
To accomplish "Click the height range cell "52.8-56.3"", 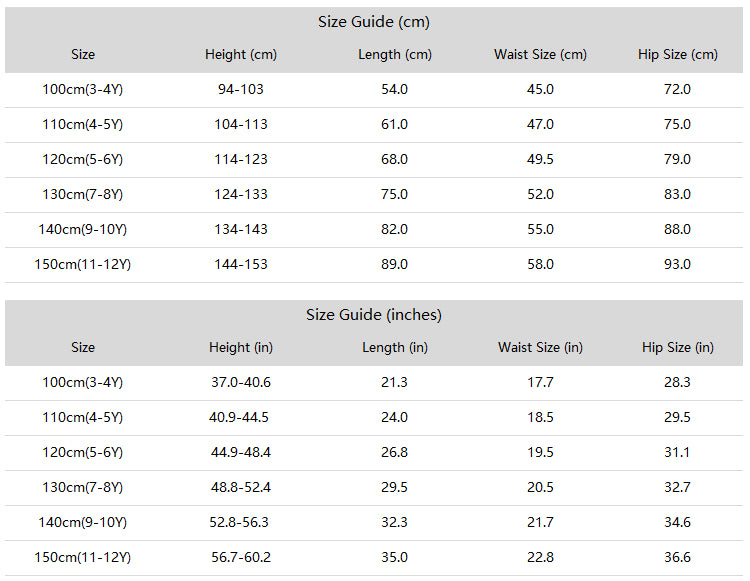I will 240,522.
